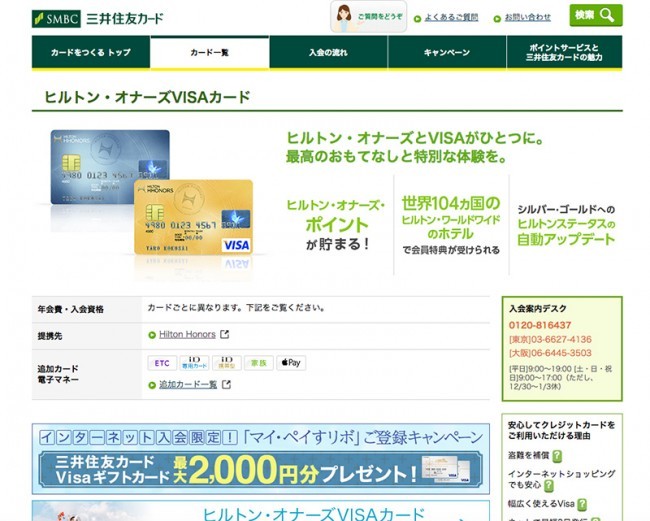Open the マイ・ペイすリボ 2,000円分 campaign banner

(x=261, y=458)
